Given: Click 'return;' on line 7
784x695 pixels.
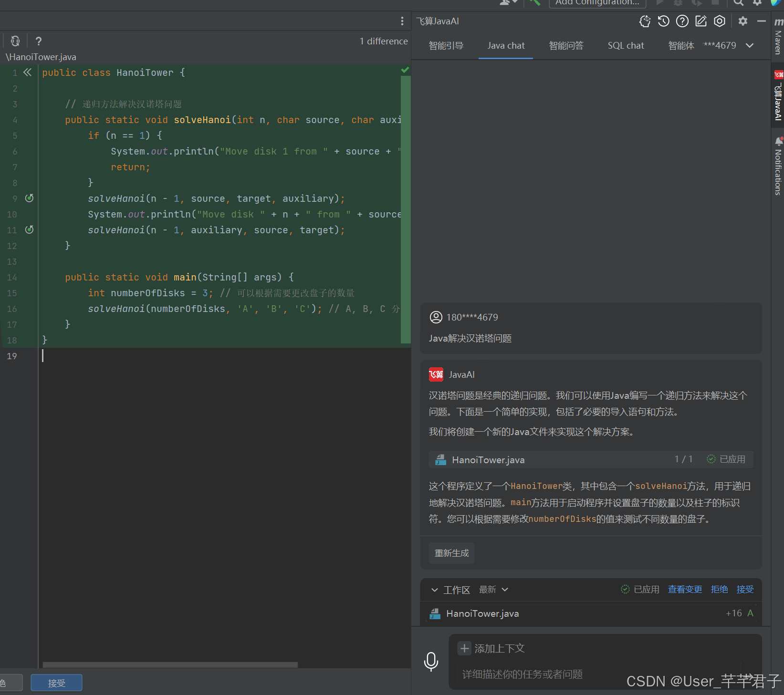Looking at the screenshot, I should point(130,167).
